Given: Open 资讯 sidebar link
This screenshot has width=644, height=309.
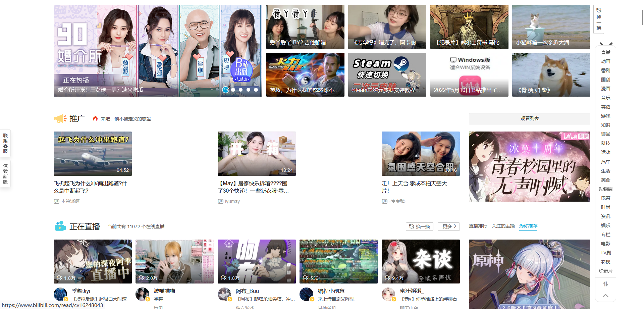Looking at the screenshot, I should click(605, 216).
